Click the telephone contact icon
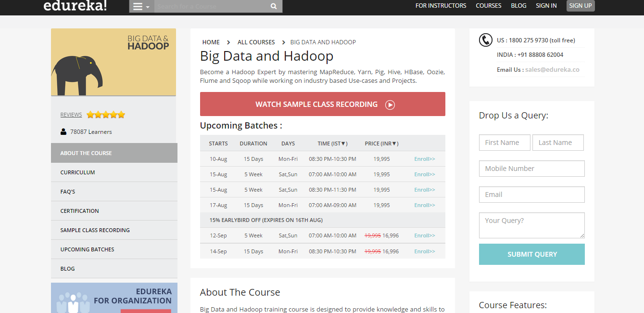 (x=486, y=40)
